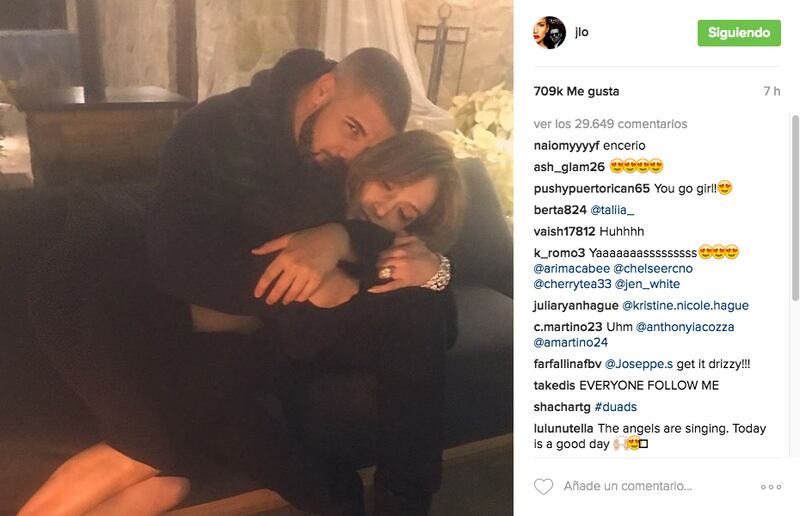Open the jlo username link
This screenshot has width=800, height=516.
pyautogui.click(x=582, y=32)
